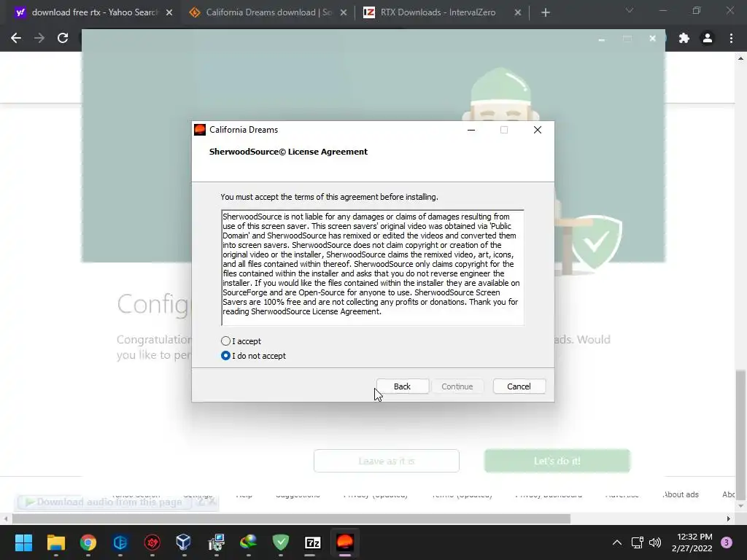Open the globe download app in taskbar
This screenshot has height=560, width=747.
click(248, 542)
